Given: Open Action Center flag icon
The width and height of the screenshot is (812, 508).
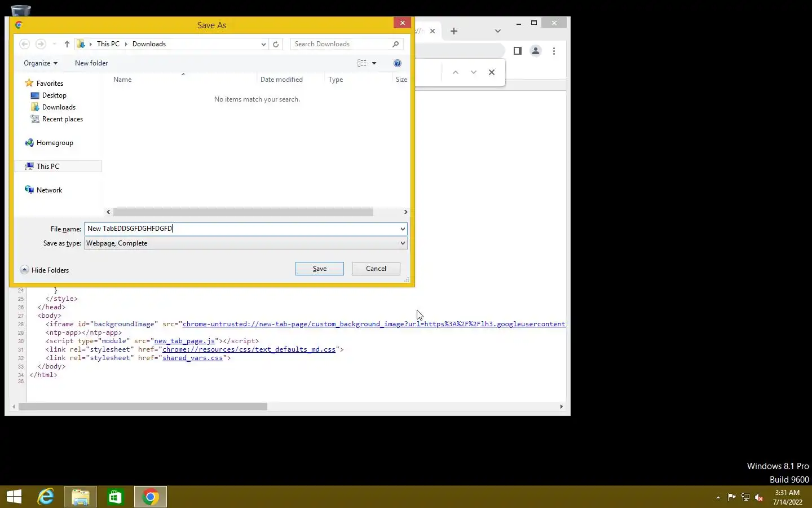Looking at the screenshot, I should pyautogui.click(x=731, y=497).
